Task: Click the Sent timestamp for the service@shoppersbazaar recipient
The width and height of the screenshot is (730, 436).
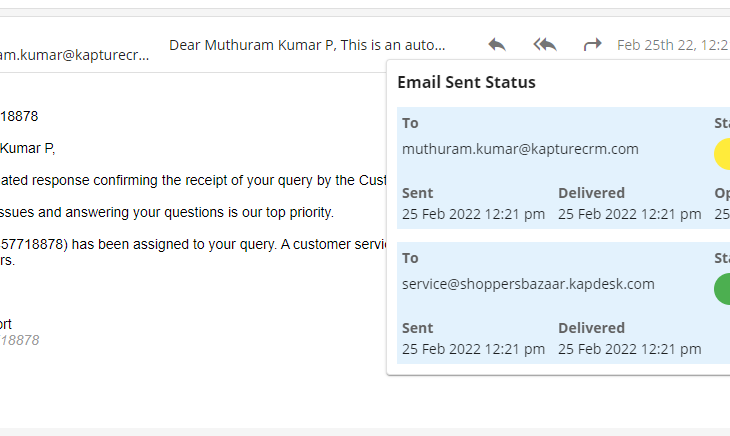Action: point(473,349)
